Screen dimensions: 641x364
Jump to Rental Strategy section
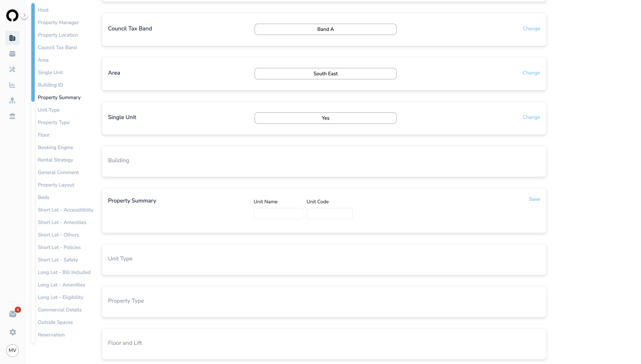(x=55, y=160)
